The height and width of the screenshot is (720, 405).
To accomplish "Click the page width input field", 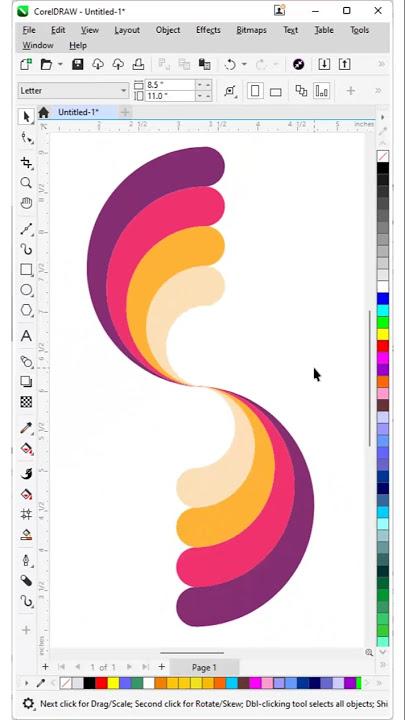I will click(x=170, y=84).
